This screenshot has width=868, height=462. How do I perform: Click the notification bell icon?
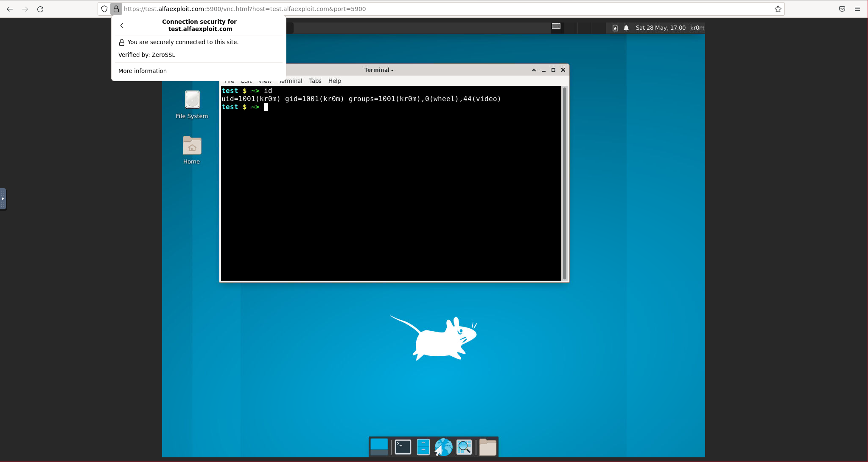click(x=626, y=28)
